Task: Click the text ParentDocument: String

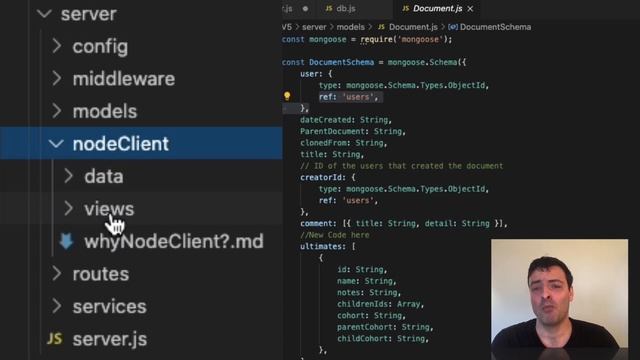Action: coord(353,131)
